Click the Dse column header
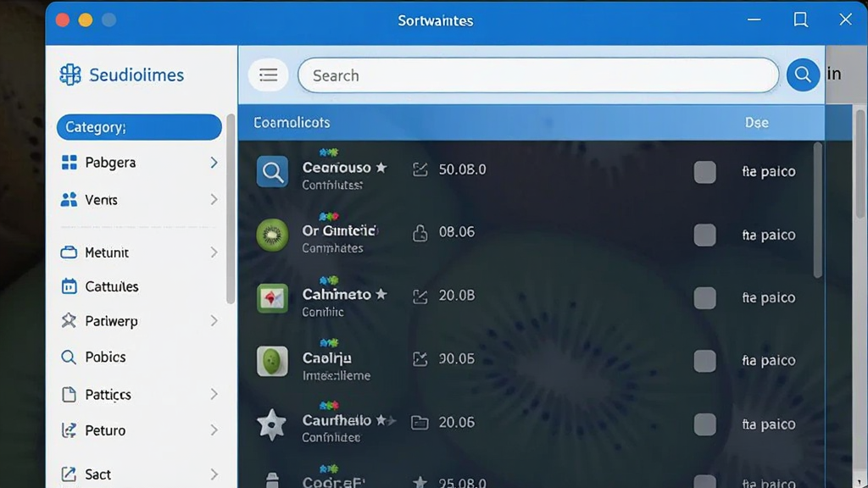 [x=756, y=122]
